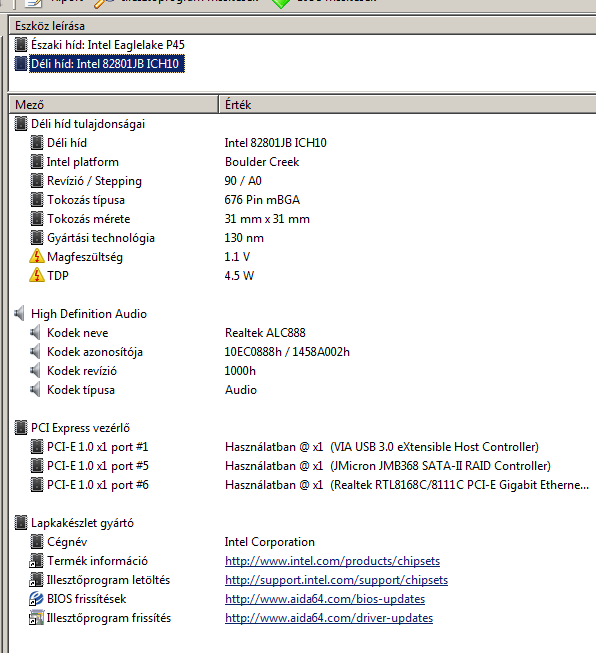Click the chip icon of PCI-E 1.0 x1 port #5
Image resolution: width=596 pixels, height=653 pixels.
(x=37, y=466)
